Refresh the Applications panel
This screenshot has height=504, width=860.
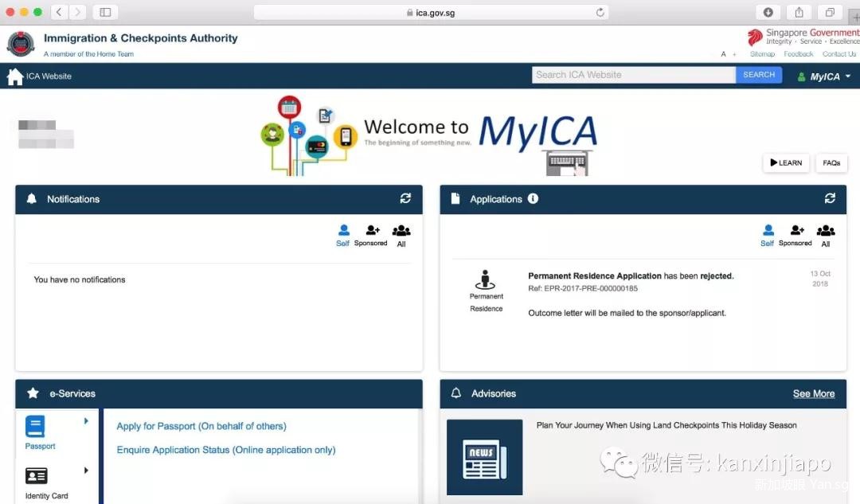[x=830, y=198]
